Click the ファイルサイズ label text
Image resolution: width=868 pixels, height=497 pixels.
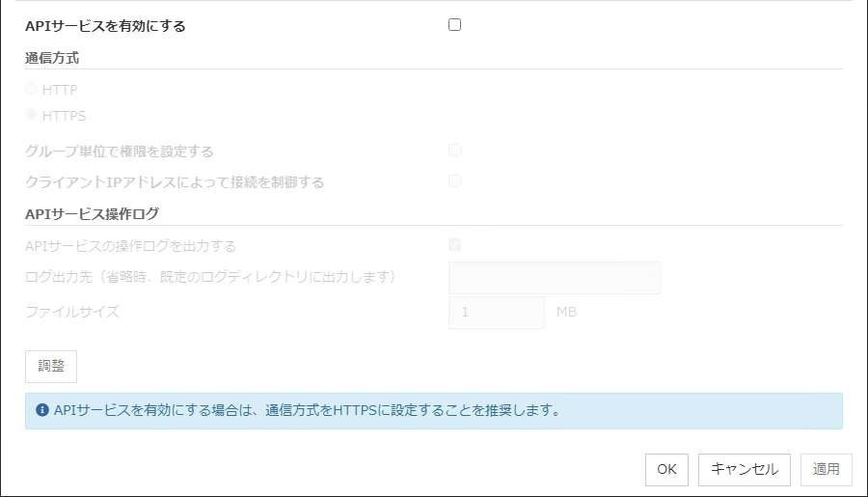click(72, 312)
